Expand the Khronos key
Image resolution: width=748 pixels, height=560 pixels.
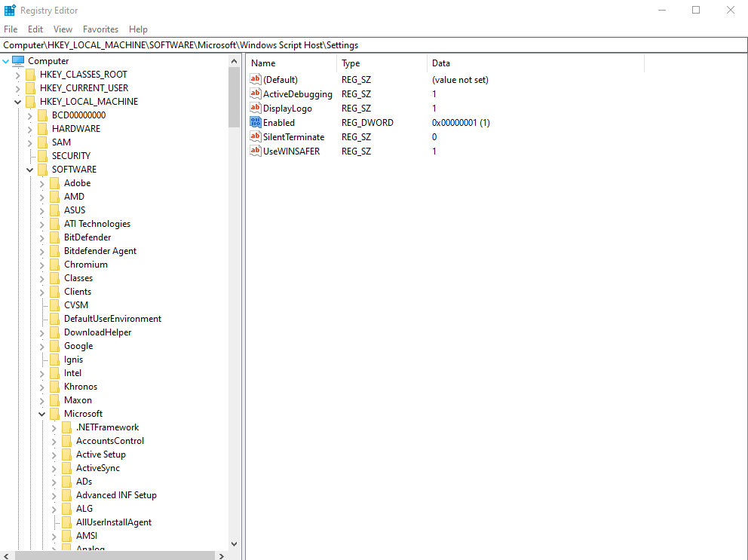(42, 387)
